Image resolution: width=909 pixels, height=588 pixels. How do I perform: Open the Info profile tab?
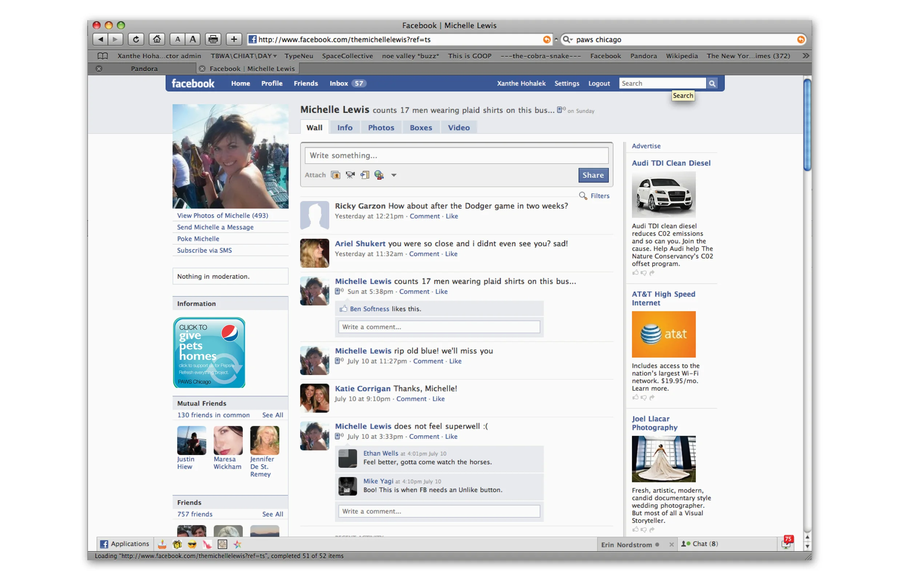coord(345,128)
